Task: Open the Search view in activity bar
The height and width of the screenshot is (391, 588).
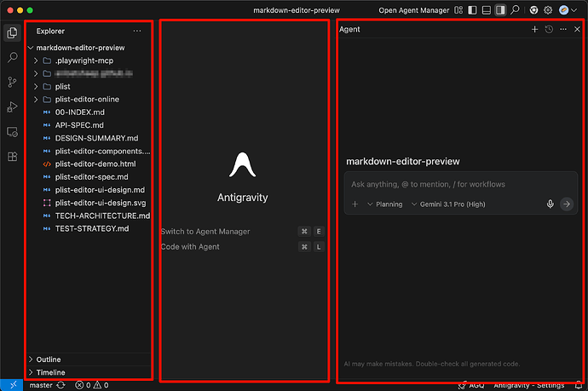Action: pos(12,57)
